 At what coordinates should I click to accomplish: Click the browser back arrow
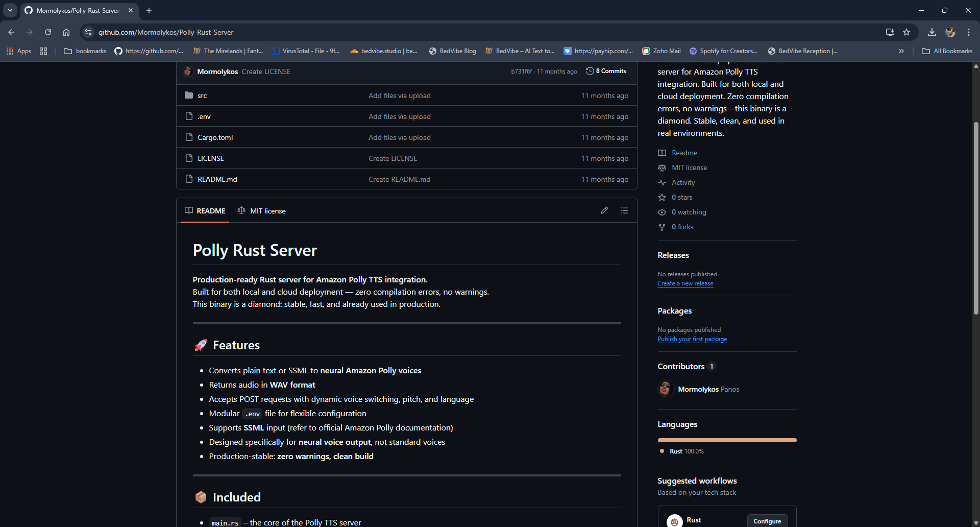pyautogui.click(x=11, y=32)
